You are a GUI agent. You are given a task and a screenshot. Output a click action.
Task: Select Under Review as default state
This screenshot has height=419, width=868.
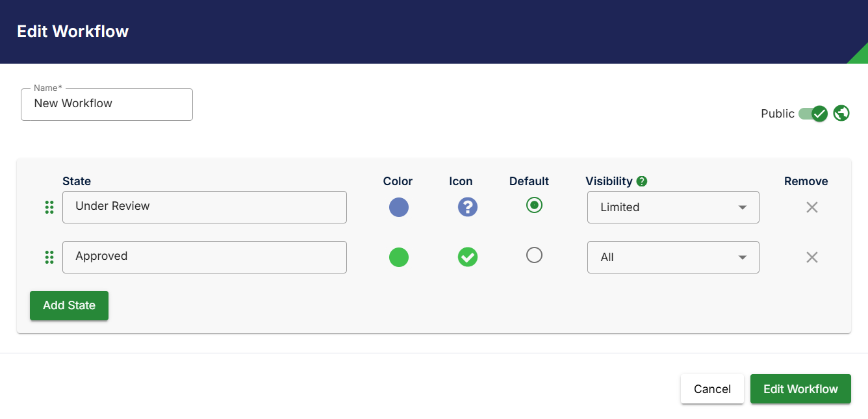pos(534,205)
